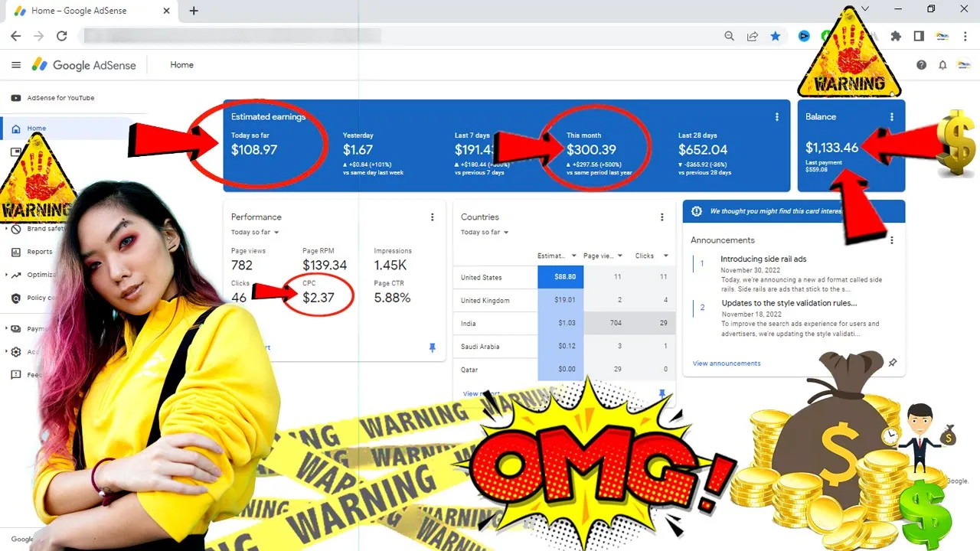Viewport: 980px width, 551px height.
Task: Click the Page CTR value 5.88%
Action: click(392, 298)
